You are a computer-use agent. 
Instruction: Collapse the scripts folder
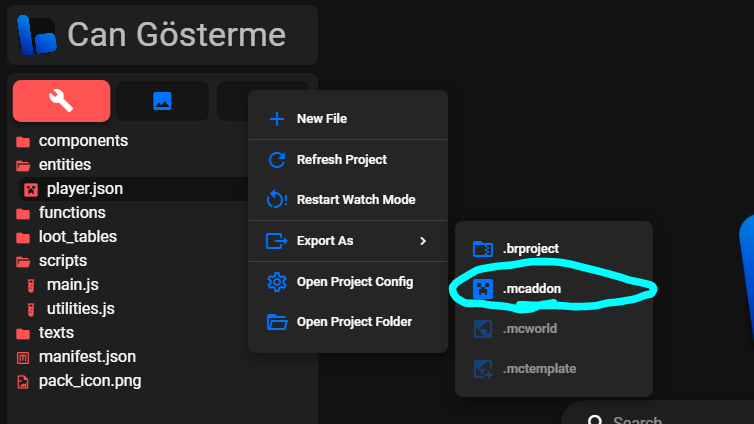(62, 261)
